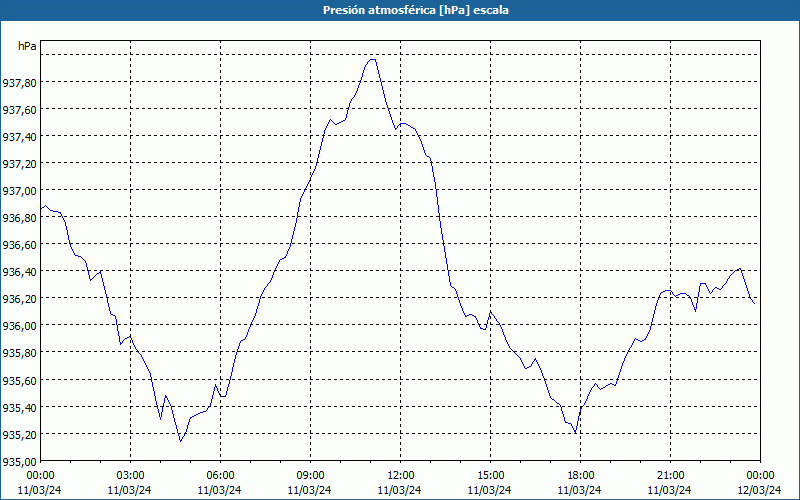The height and width of the screenshot is (500, 800).
Task: Click the 937,20 y-axis label
Action: [x=19, y=163]
